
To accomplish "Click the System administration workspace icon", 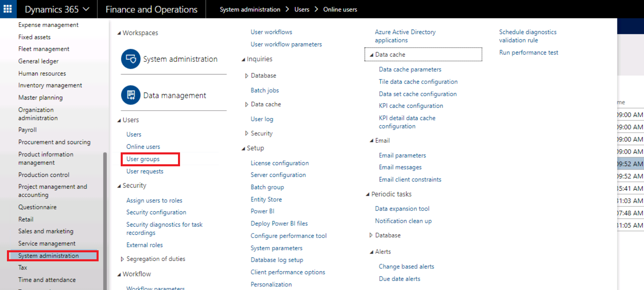I will 130,59.
